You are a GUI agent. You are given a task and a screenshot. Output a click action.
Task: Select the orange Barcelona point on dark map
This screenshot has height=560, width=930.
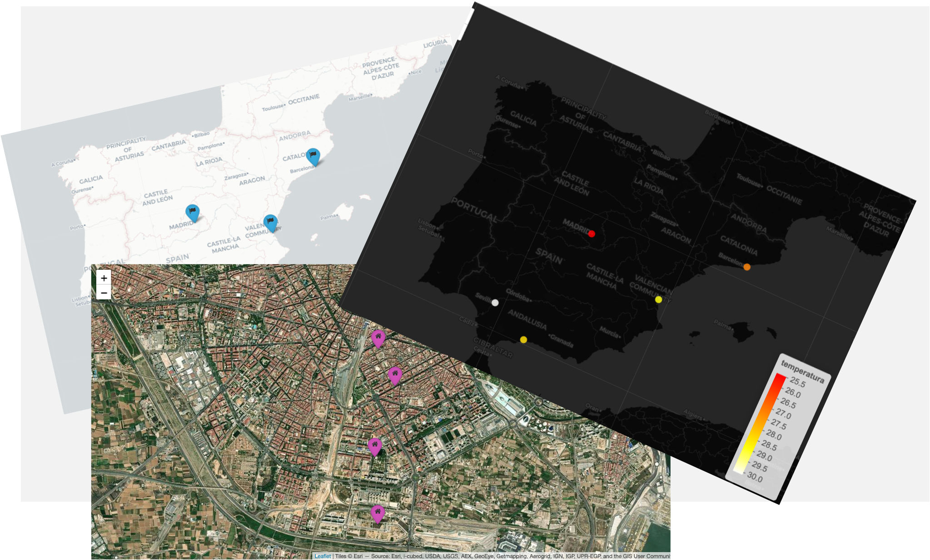coord(747,267)
